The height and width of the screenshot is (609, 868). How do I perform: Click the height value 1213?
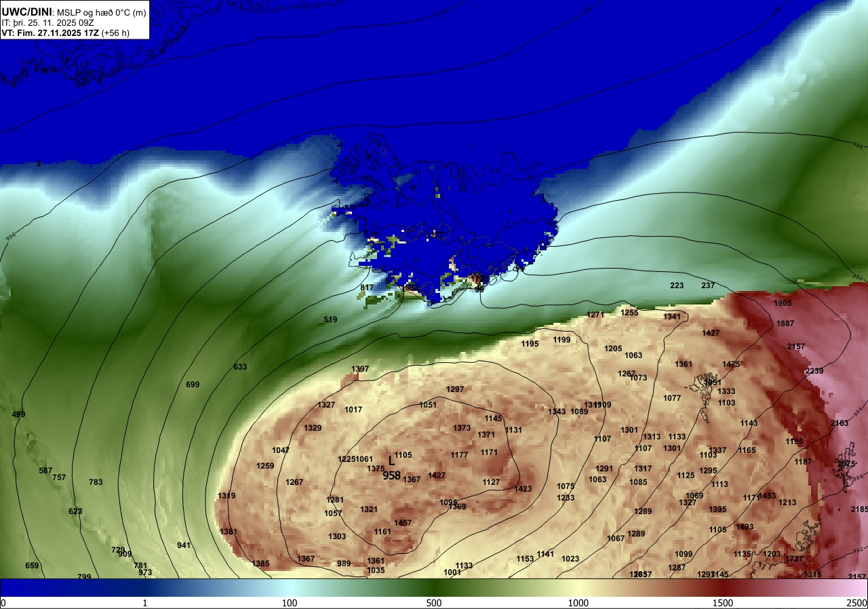pos(787,503)
